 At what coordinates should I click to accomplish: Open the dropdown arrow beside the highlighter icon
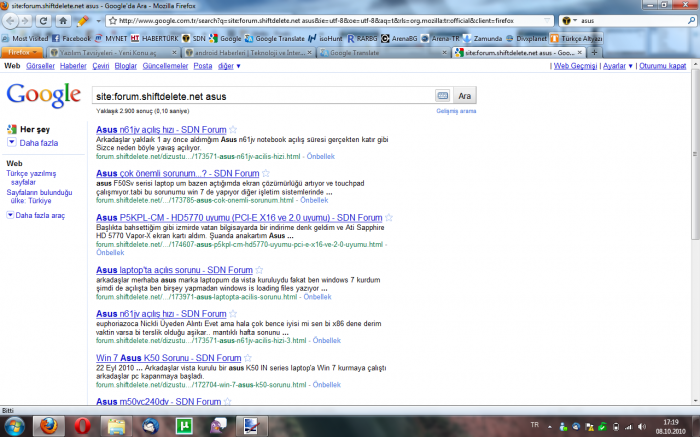coord(98,21)
